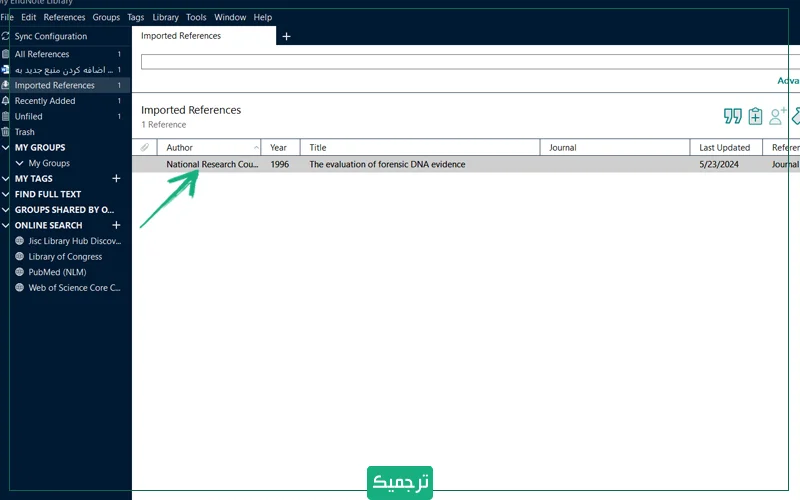
Task: Add online search database with plus icon
Action: pos(116,225)
